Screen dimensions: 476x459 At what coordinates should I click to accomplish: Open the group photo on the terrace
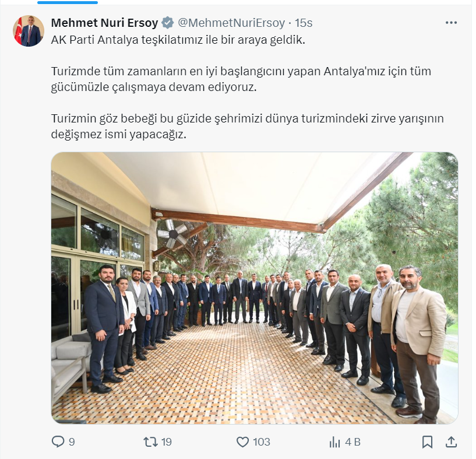[x=255, y=288]
